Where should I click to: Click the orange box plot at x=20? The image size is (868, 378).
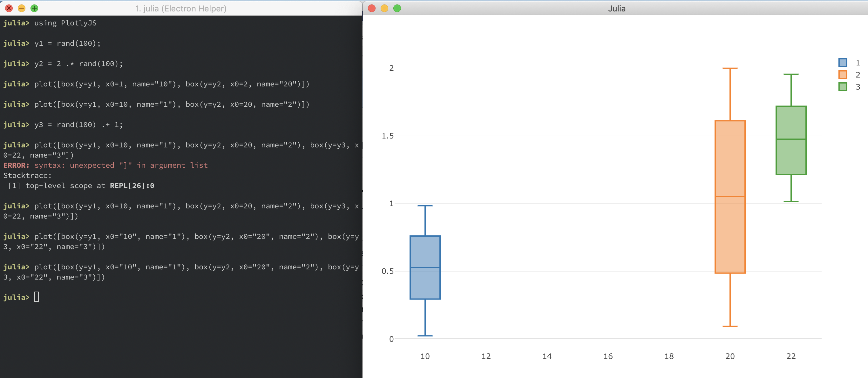tap(730, 196)
